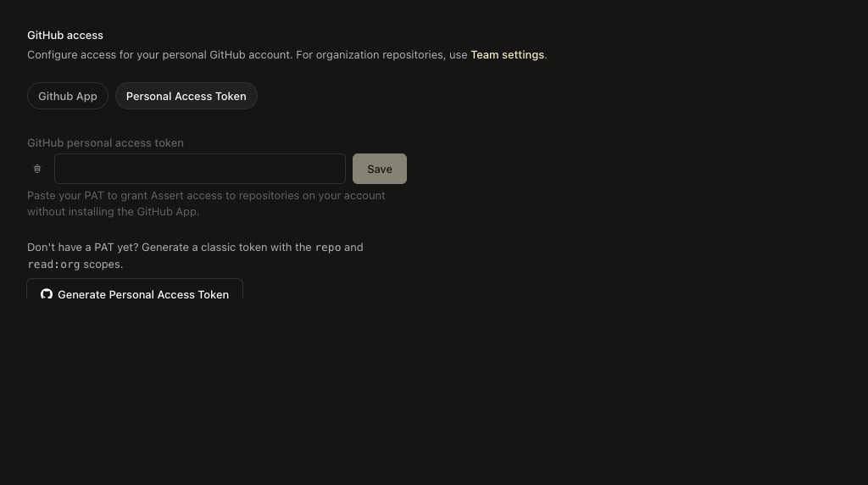Click the GitHub logo on Generate button
The image size is (868, 485).
pos(47,294)
